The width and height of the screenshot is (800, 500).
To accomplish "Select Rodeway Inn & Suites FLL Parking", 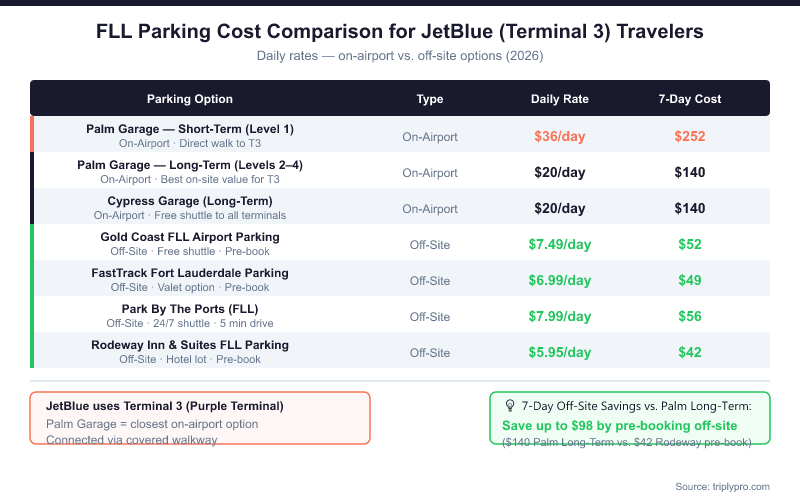I will tap(190, 345).
